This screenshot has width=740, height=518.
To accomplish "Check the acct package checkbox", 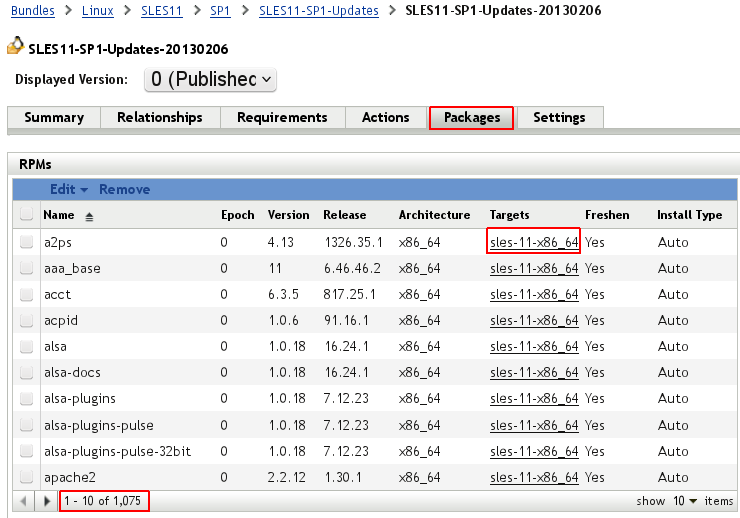I will pos(26,294).
